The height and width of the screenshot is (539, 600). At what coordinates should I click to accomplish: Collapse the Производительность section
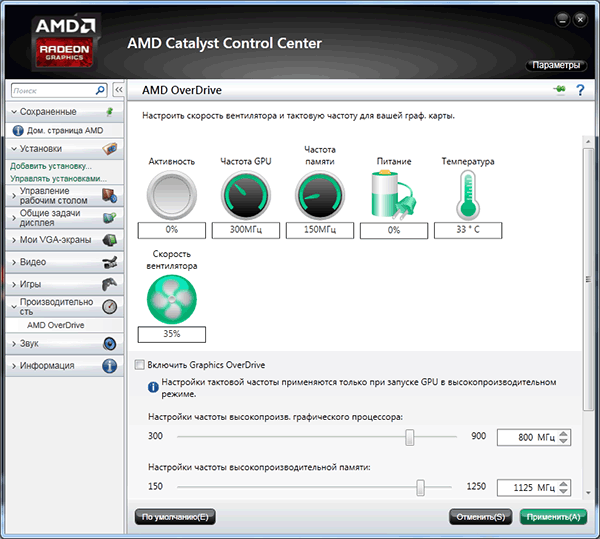[x=14, y=306]
